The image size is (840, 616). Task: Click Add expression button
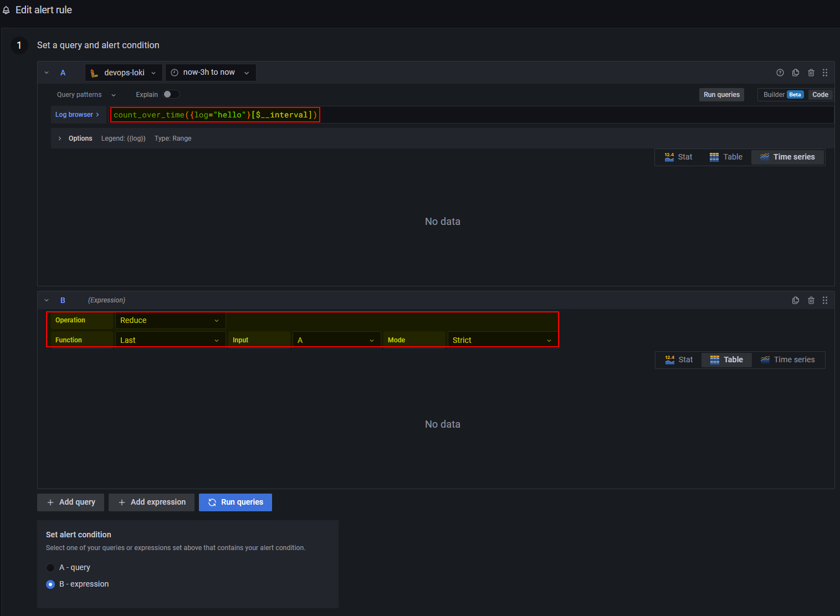(151, 502)
